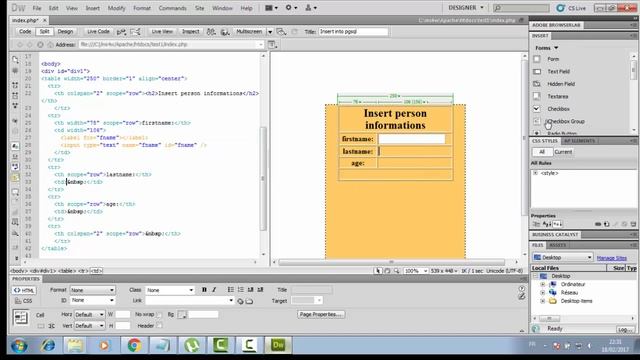Image resolution: width=640 pixels, height=360 pixels.
Task: Open Internet Explorer from taskbar
Action: 48,345
